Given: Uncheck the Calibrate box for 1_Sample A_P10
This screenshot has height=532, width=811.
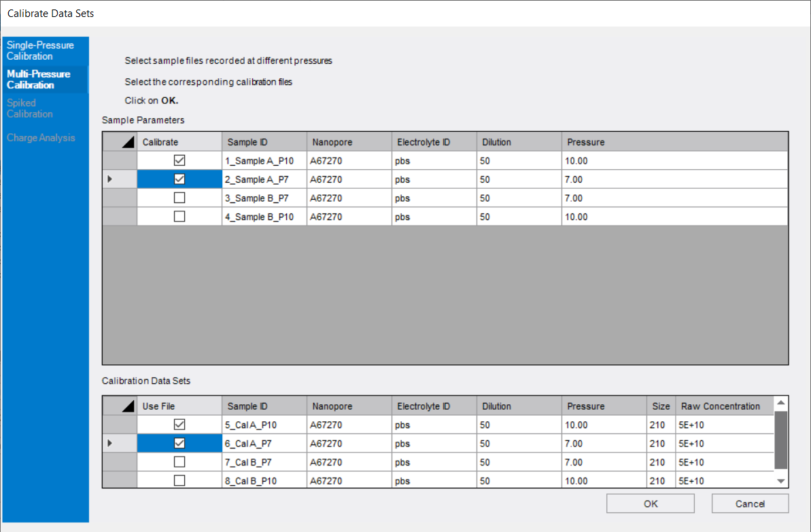Looking at the screenshot, I should (179, 160).
